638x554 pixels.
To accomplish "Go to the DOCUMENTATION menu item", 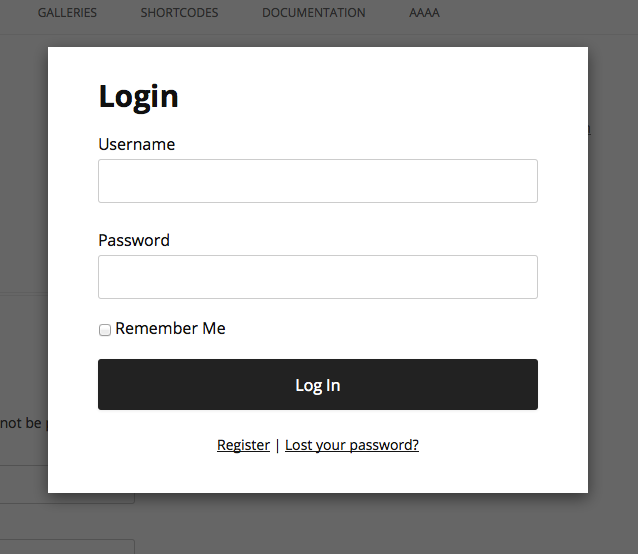I will [314, 13].
